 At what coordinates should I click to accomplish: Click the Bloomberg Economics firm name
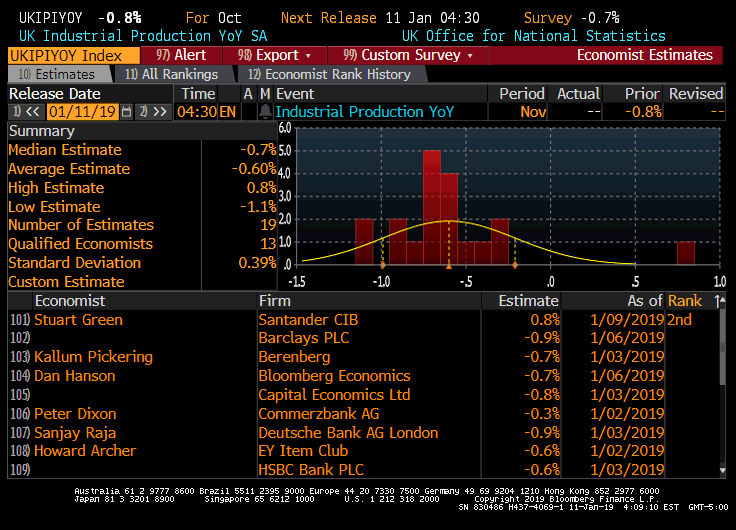click(334, 376)
